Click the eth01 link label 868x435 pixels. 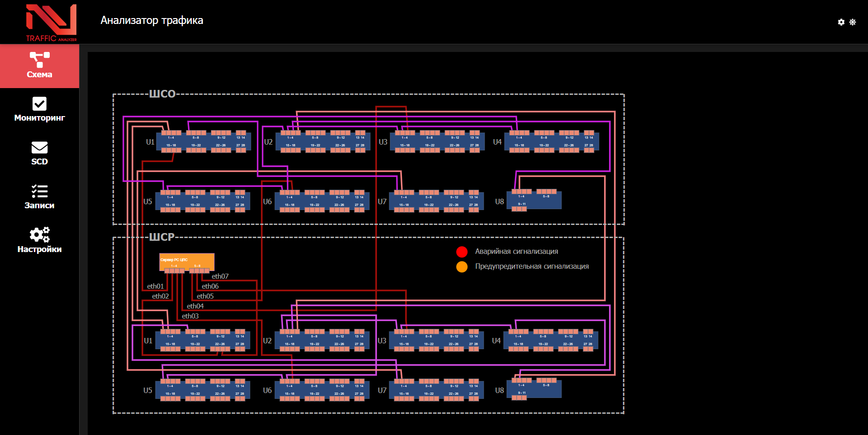click(156, 286)
